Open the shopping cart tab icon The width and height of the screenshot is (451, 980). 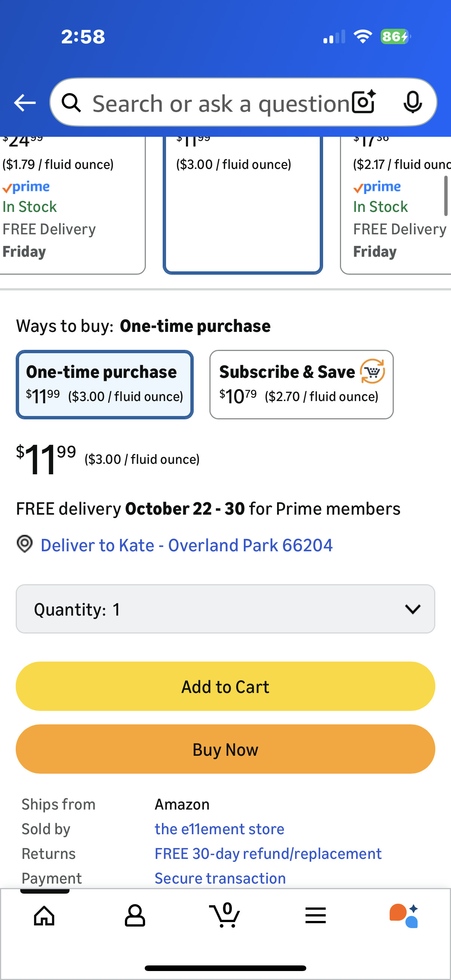[x=225, y=915]
